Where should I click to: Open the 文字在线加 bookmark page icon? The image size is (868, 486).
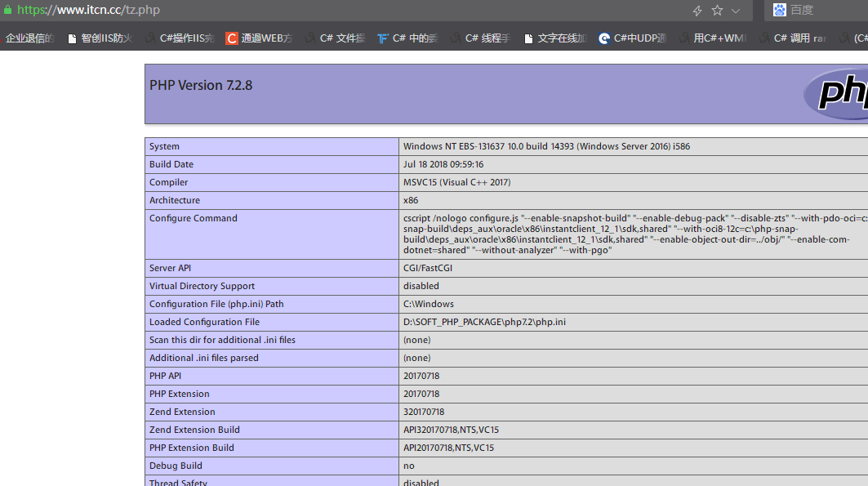tap(529, 38)
